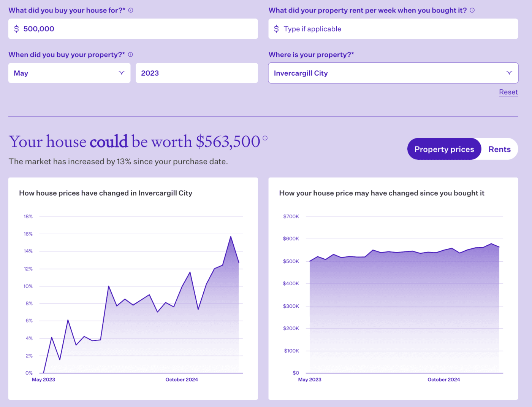Click the purchase year field showing 2023
The height and width of the screenshot is (407, 532).
click(x=196, y=73)
